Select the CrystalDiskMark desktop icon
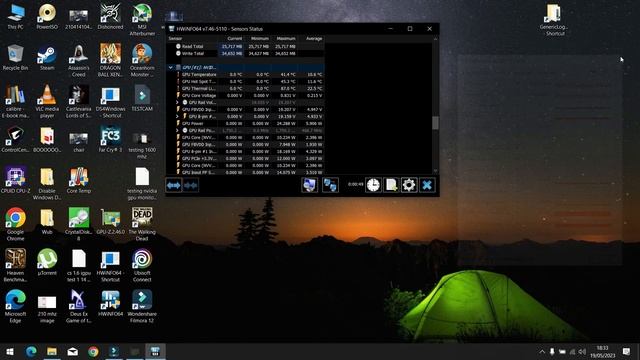 point(78,224)
